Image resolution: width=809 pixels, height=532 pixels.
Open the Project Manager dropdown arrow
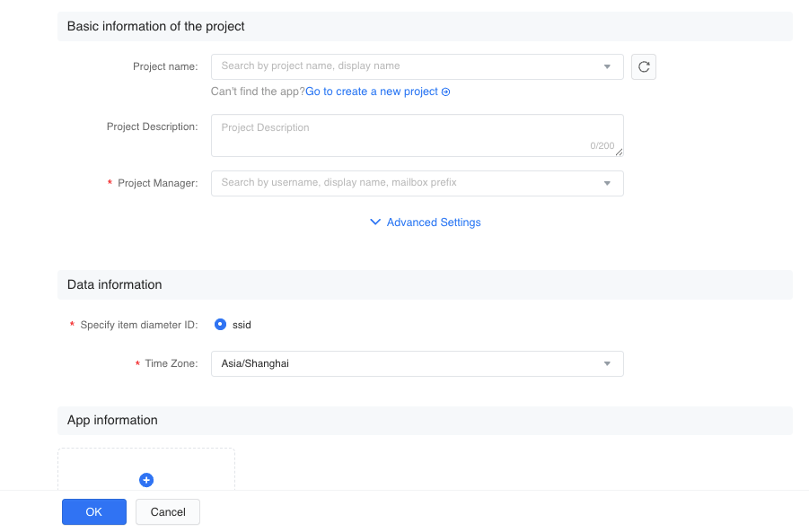(607, 183)
